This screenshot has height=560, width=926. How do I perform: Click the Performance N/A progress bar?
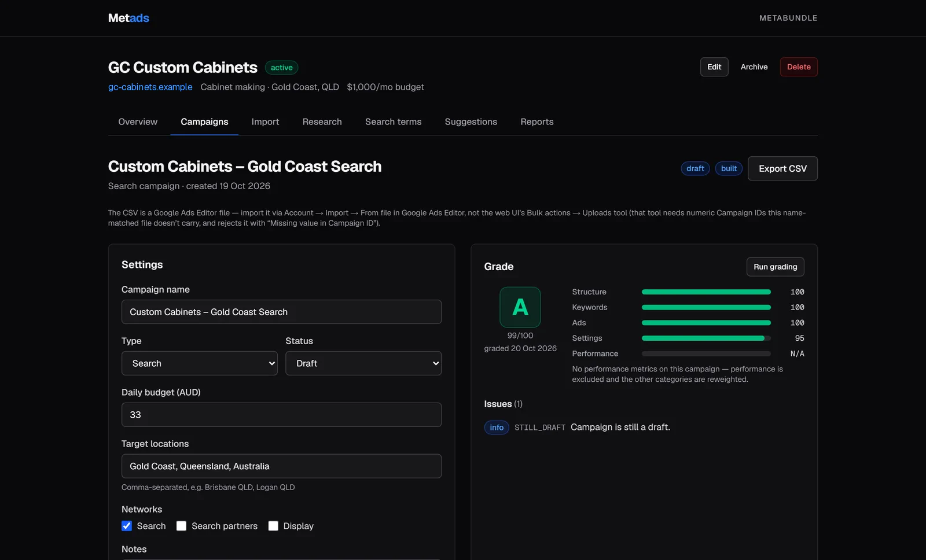pyautogui.click(x=706, y=353)
